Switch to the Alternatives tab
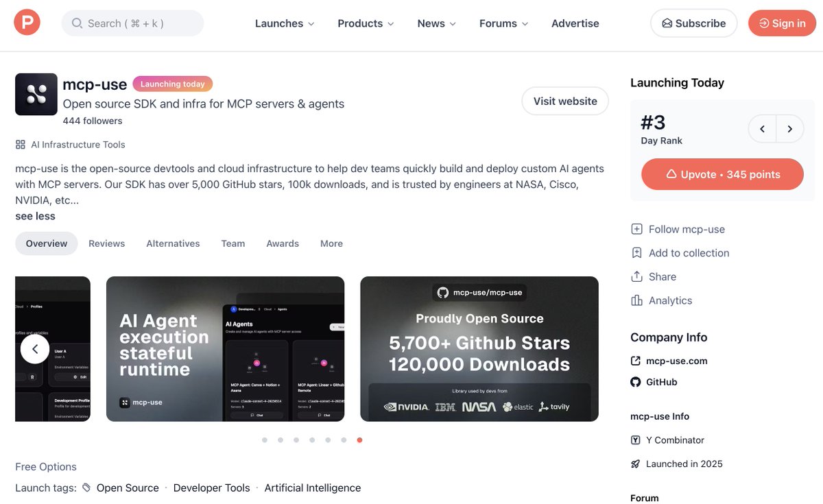This screenshot has height=504, width=823. (x=173, y=243)
